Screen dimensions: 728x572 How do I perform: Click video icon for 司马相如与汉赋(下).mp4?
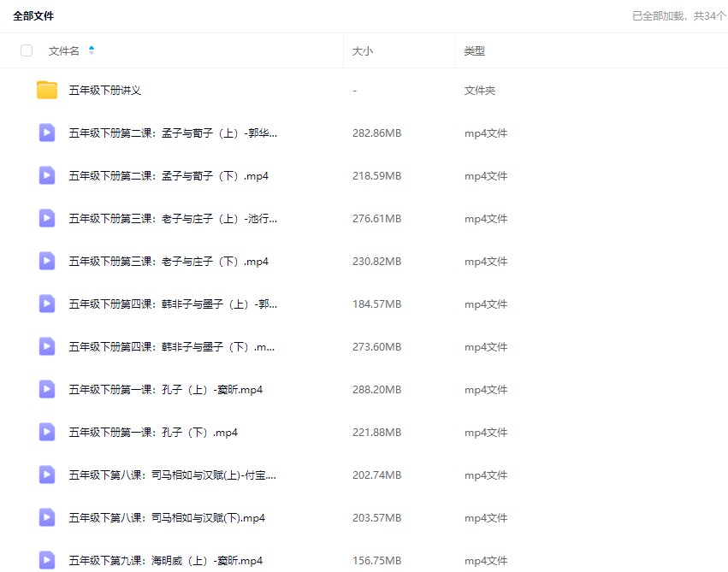click(x=47, y=517)
